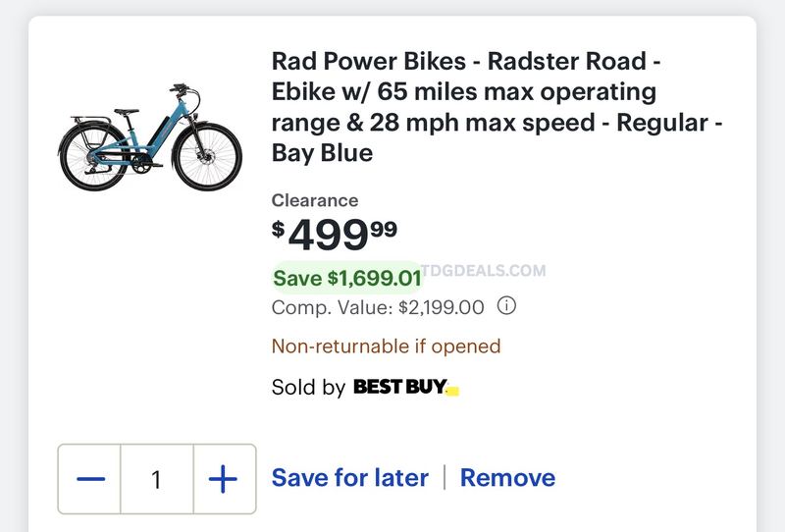The image size is (785, 532).
Task: Click the bike's front wheel in the image
Action: [207, 156]
